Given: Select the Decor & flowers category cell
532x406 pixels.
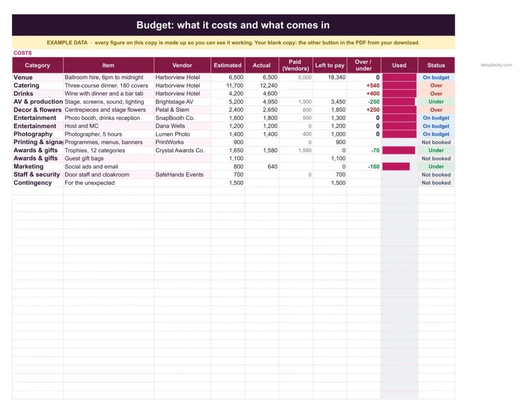Looking at the screenshot, I should (37, 110).
